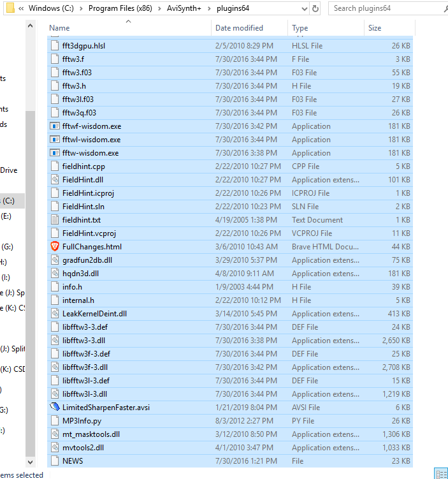
Task: Refresh the plugins64 folder view
Action: click(x=315, y=8)
